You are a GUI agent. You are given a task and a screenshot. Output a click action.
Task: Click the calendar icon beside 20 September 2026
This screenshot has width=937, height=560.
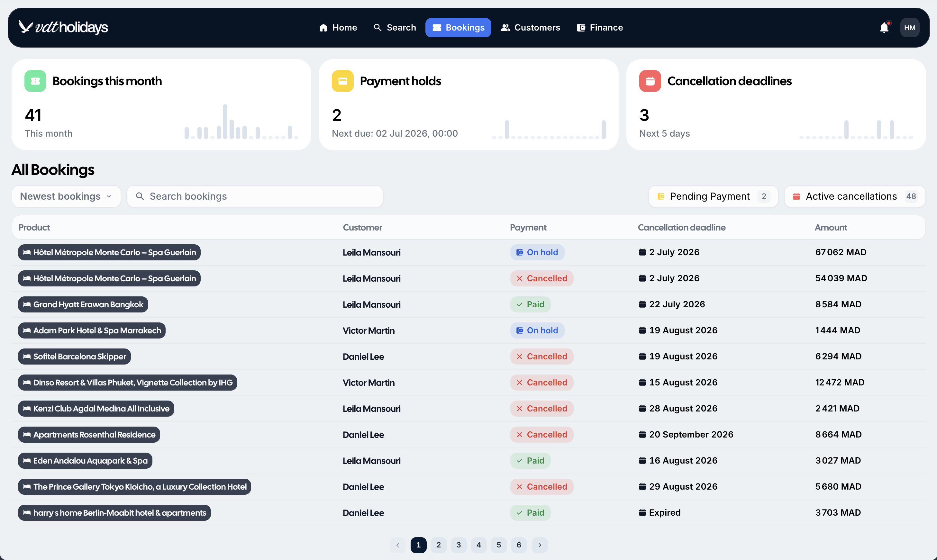[642, 434]
